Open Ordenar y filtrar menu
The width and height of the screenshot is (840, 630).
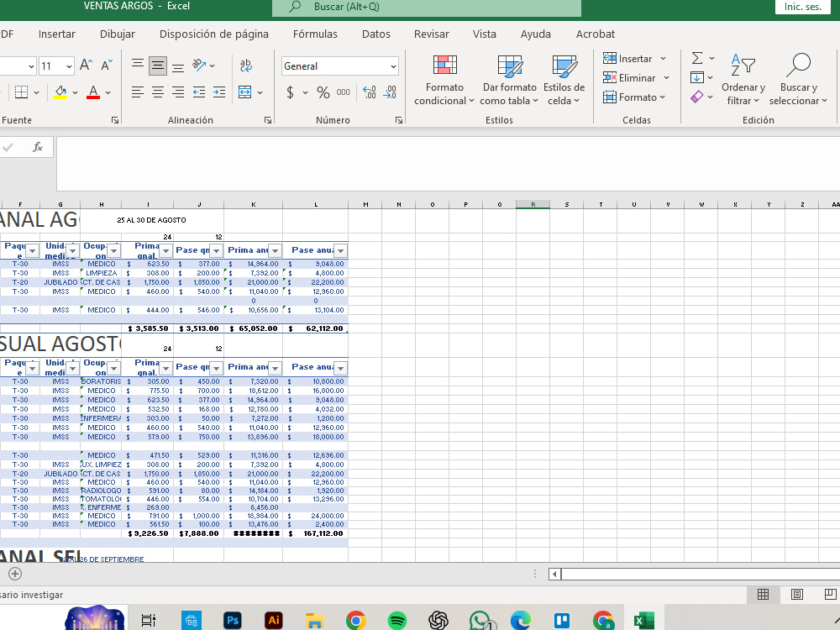[x=743, y=80]
